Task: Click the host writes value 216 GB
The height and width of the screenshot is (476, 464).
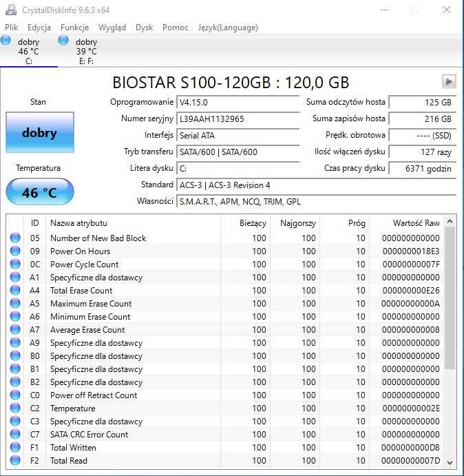Action: (423, 118)
